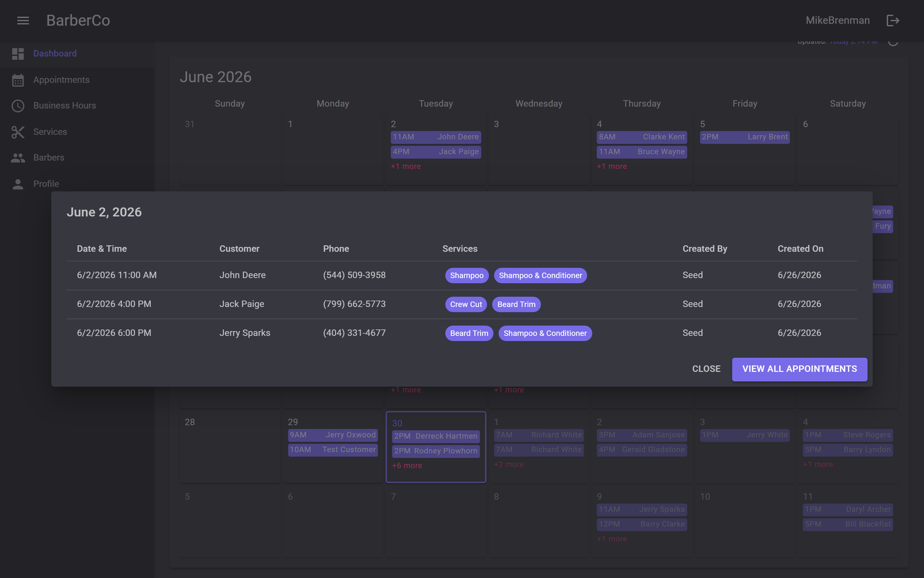Open Dashboard in sidebar

[77, 54]
